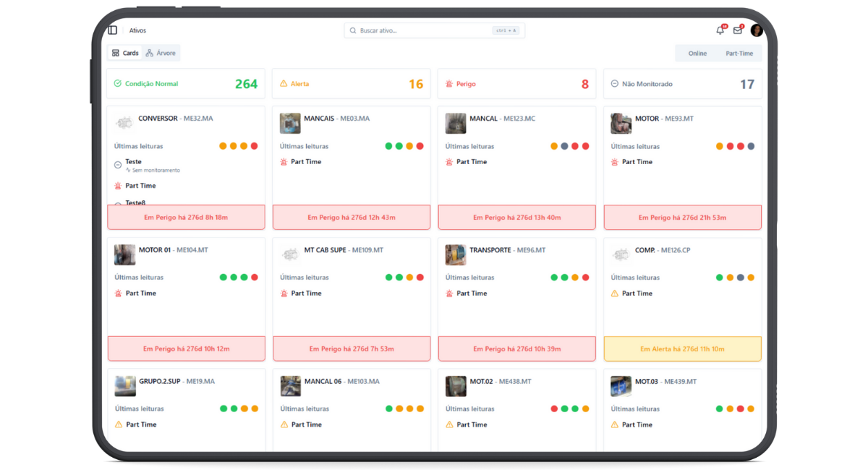Open the Ativos breadcrumb

tap(137, 30)
